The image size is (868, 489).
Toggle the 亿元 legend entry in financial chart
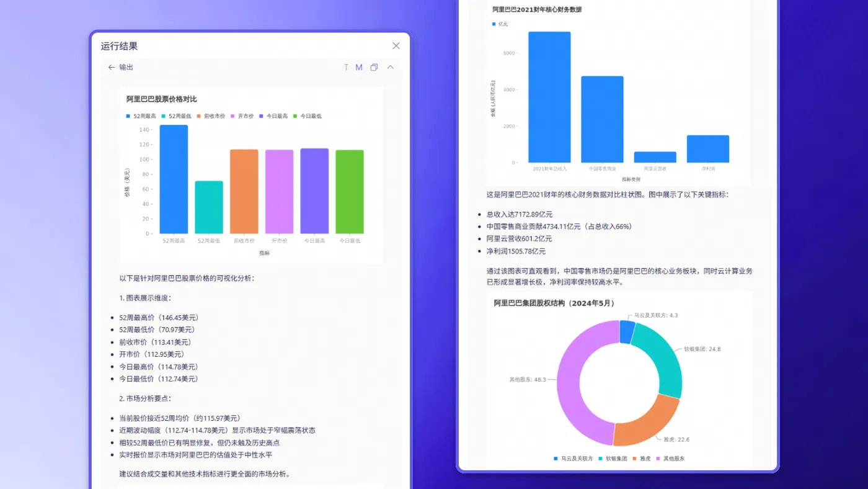(x=500, y=24)
